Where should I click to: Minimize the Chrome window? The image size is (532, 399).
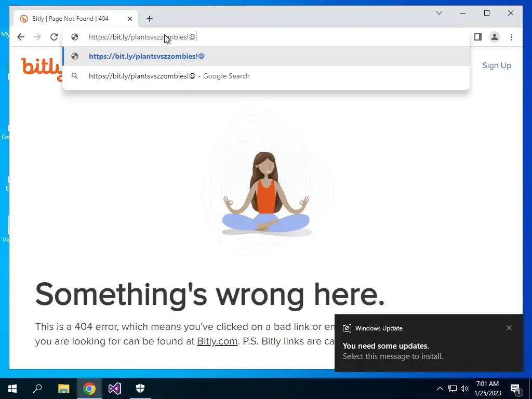coord(463,13)
